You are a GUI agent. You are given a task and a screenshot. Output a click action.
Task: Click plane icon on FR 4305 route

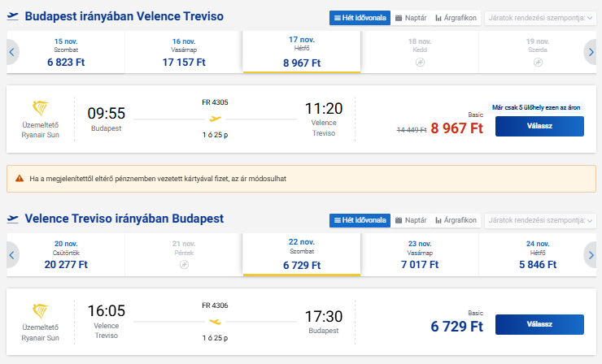point(215,119)
